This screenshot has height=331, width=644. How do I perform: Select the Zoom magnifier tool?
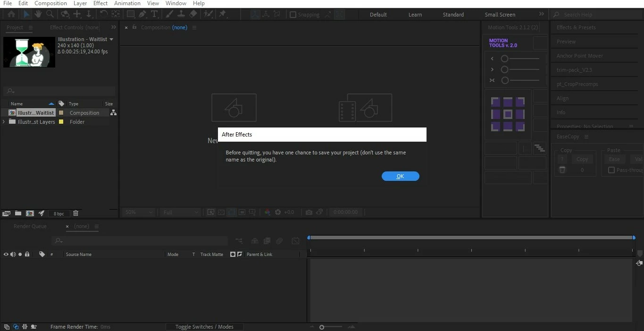click(50, 14)
